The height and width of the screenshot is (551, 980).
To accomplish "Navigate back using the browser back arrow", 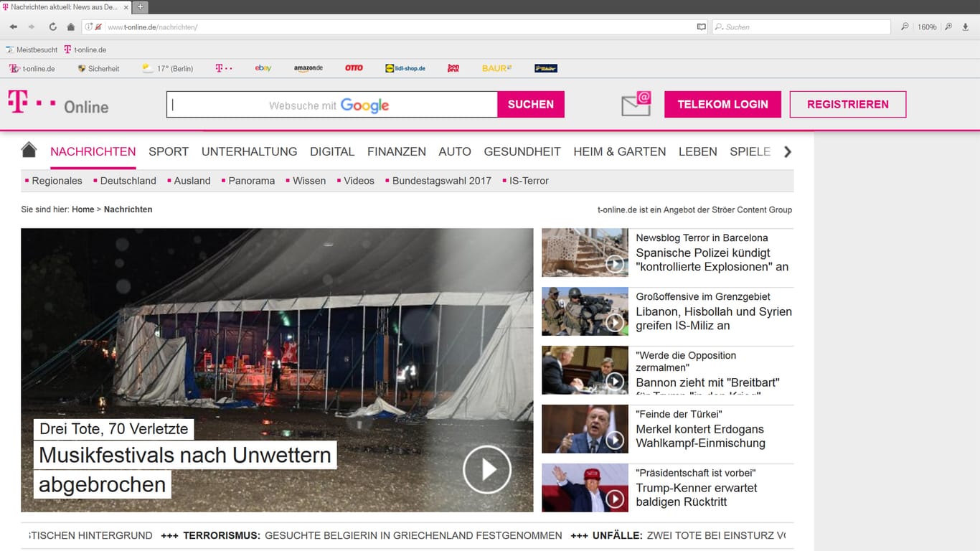I will click(13, 27).
